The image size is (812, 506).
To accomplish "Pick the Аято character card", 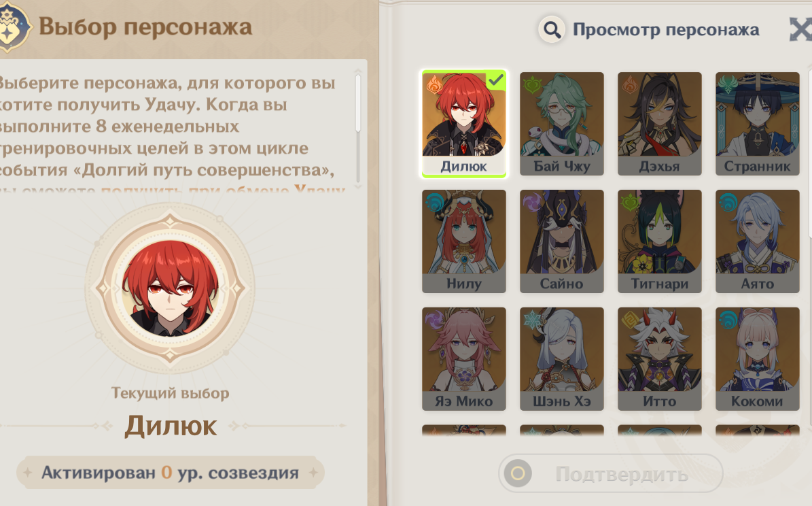I will (x=757, y=241).
